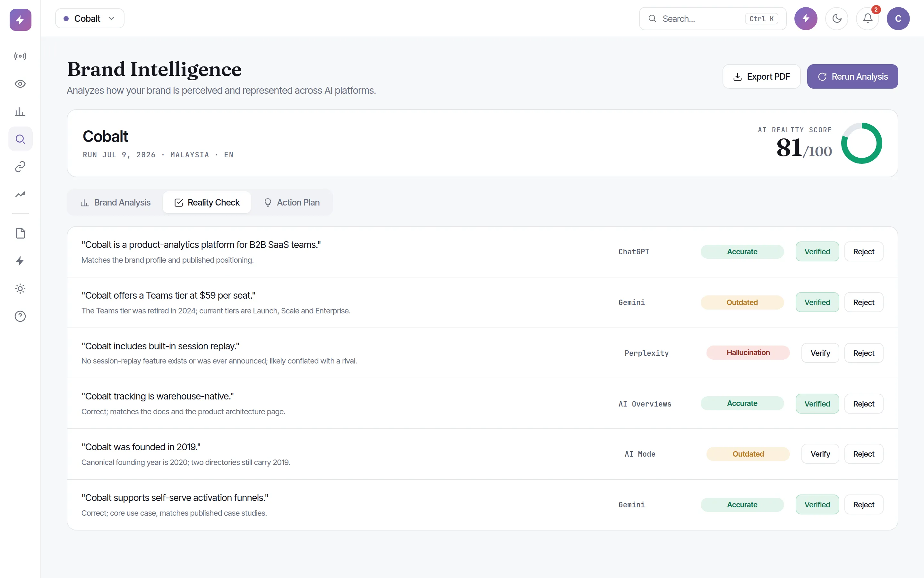
Task: Verify the founded in 2019 claim
Action: 820,454
